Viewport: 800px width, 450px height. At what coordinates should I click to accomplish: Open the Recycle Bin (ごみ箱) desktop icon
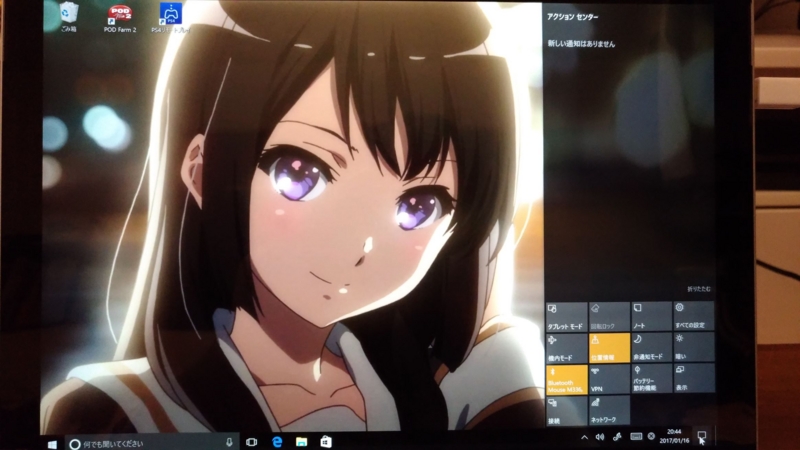pos(69,17)
